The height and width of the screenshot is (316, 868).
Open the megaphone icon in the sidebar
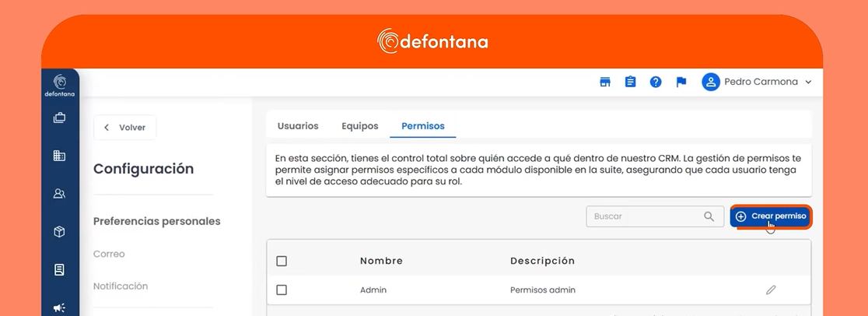click(59, 307)
